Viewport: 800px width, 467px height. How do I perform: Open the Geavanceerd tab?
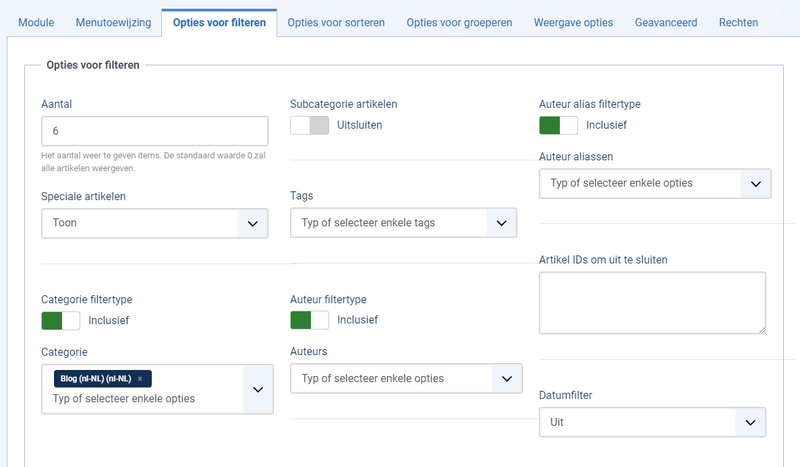click(666, 22)
